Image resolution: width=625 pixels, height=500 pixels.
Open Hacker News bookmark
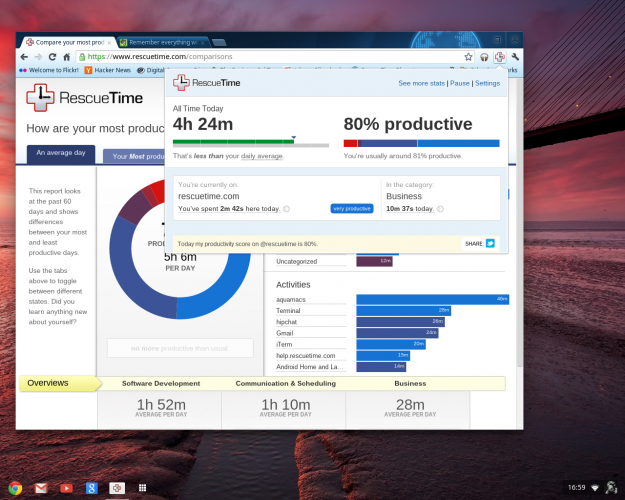pyautogui.click(x=108, y=70)
